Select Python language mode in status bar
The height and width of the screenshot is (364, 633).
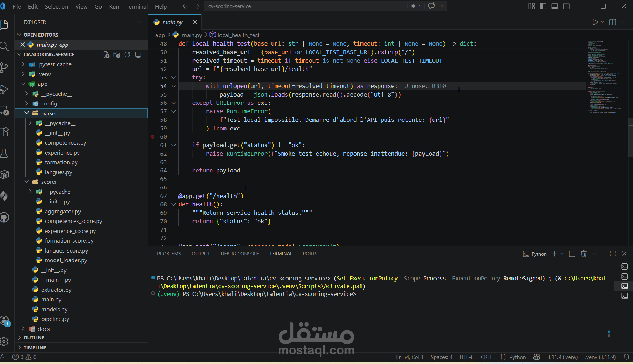pyautogui.click(x=517, y=357)
